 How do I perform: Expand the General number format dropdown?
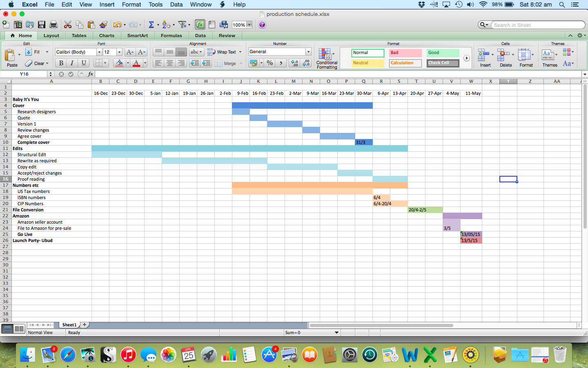click(308, 52)
